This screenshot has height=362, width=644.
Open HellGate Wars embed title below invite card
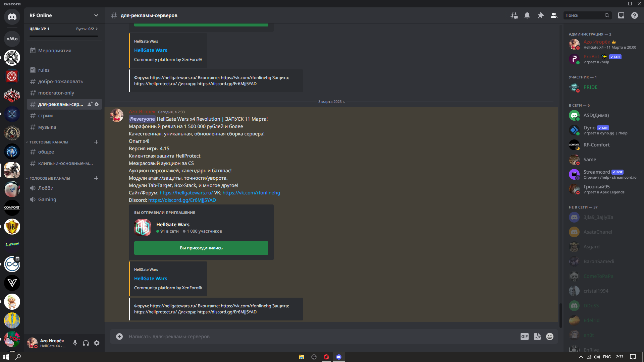[x=151, y=279]
